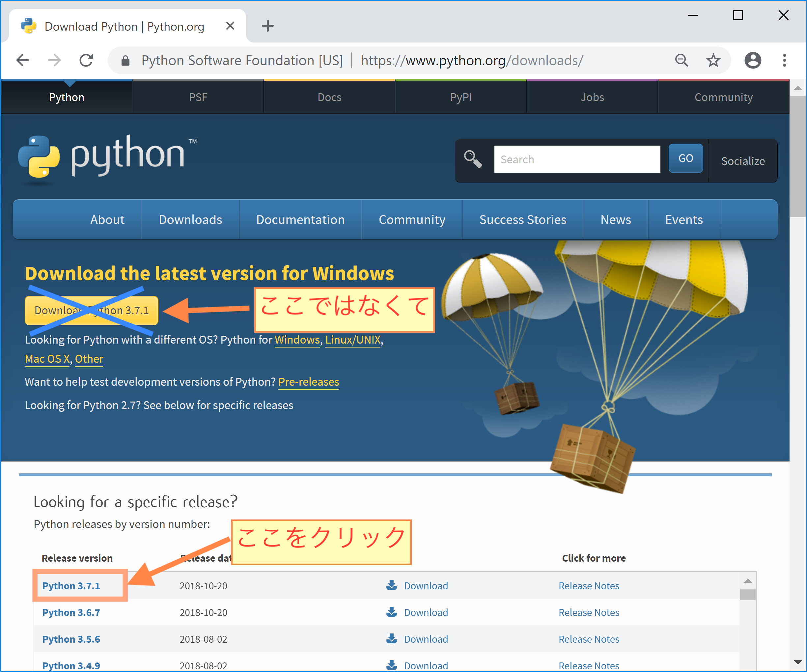Open the Socialize dropdown
807x672 pixels.
click(743, 161)
